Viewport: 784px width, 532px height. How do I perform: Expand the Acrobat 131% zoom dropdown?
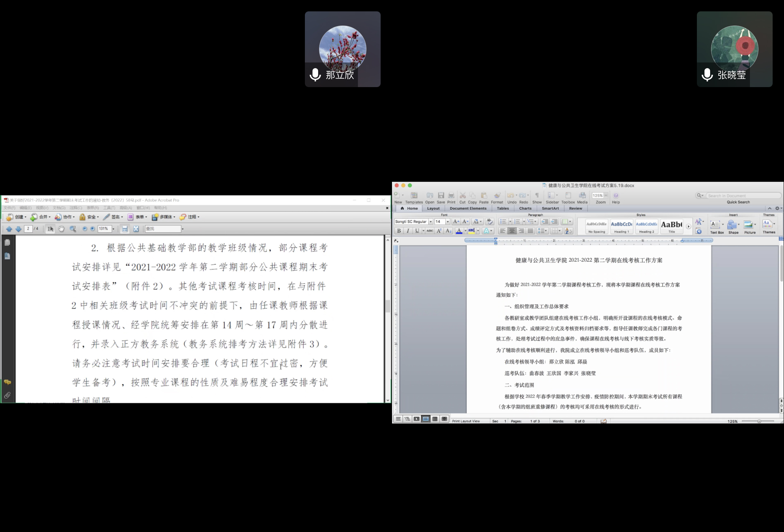[x=113, y=229]
